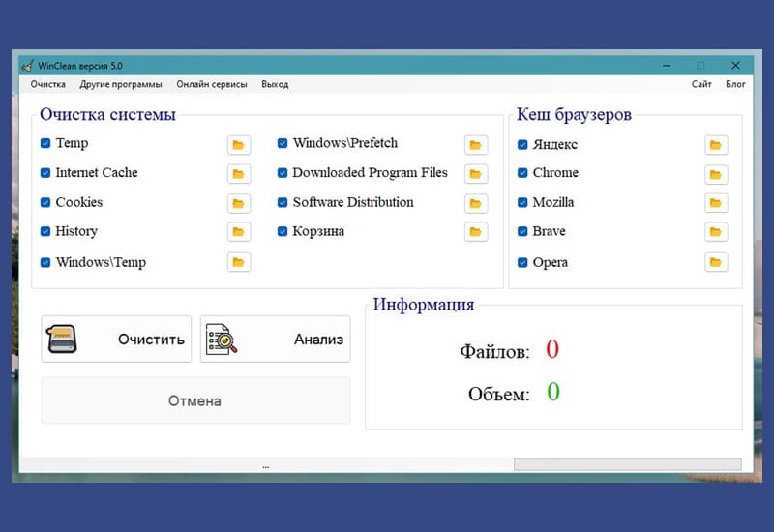Image resolution: width=774 pixels, height=532 pixels.
Task: Open the Internet Cache folder icon
Action: click(239, 174)
